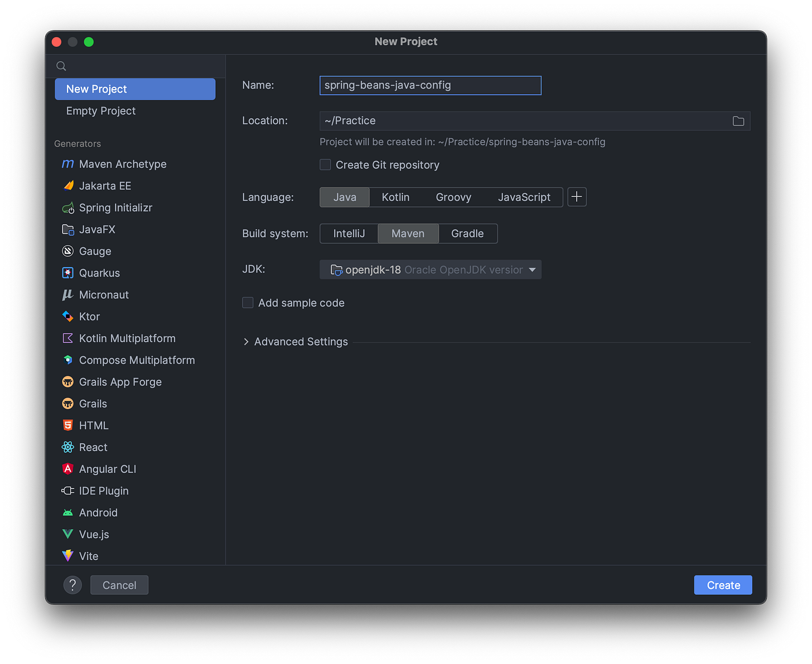The height and width of the screenshot is (664, 812).
Task: Click the project Name input field
Action: 431,85
